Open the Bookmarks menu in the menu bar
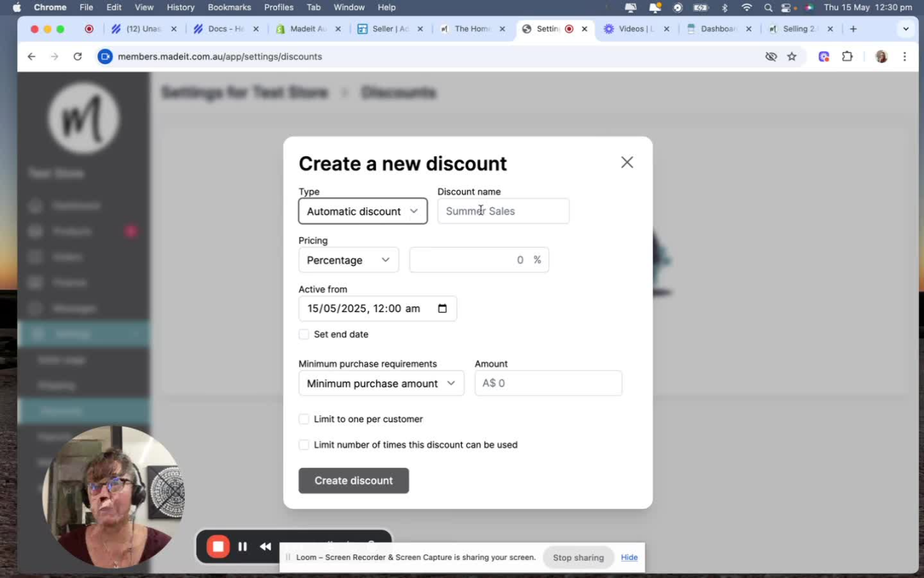This screenshot has width=924, height=578. click(230, 8)
